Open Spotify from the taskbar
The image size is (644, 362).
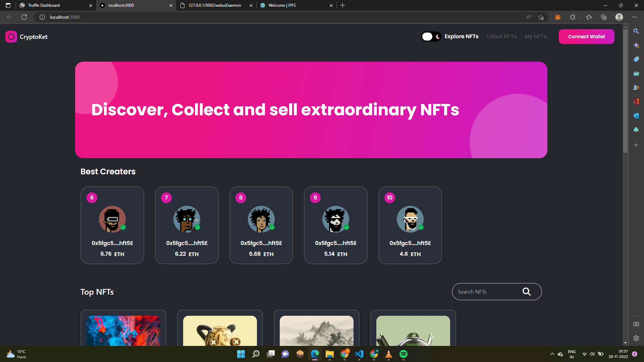(x=403, y=354)
